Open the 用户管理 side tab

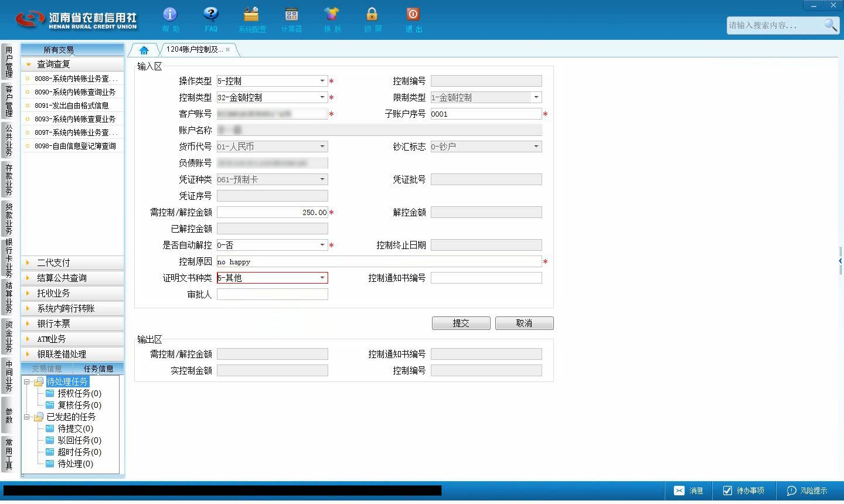[9, 62]
